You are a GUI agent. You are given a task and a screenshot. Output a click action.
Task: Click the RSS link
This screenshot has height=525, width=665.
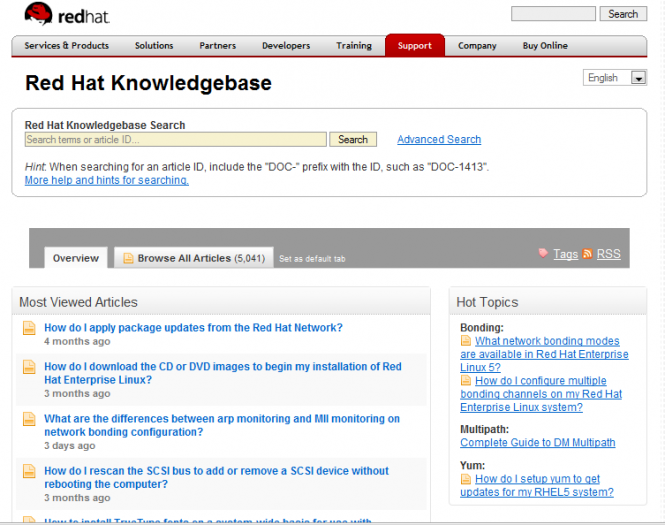pos(609,254)
